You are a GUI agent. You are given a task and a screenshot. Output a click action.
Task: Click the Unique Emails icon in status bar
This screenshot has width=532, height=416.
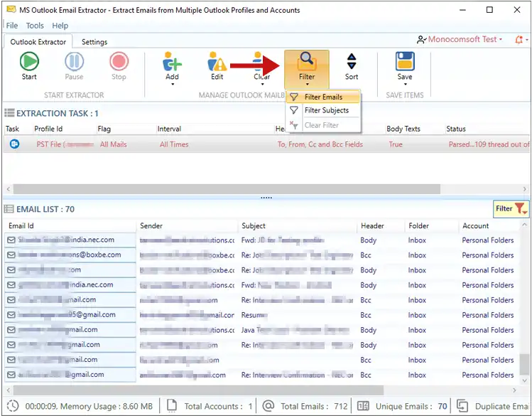click(363, 406)
